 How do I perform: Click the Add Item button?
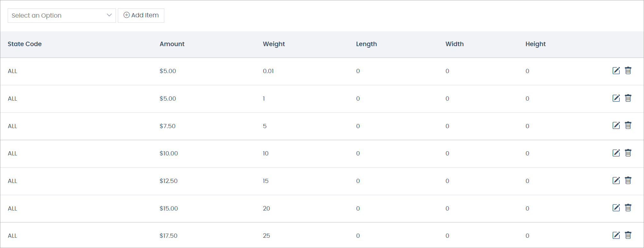point(141,15)
